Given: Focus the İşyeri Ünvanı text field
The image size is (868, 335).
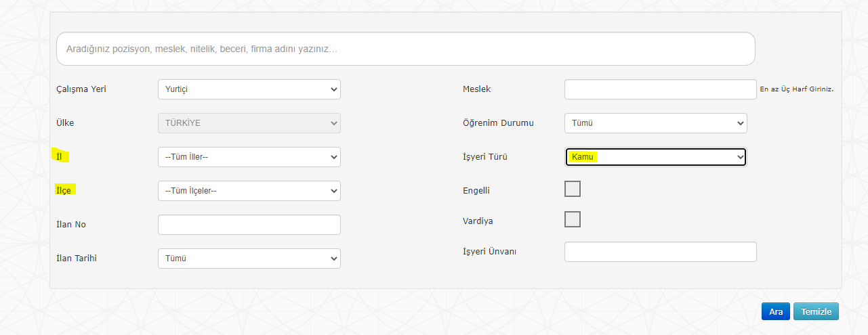Looking at the screenshot, I should pyautogui.click(x=660, y=252).
